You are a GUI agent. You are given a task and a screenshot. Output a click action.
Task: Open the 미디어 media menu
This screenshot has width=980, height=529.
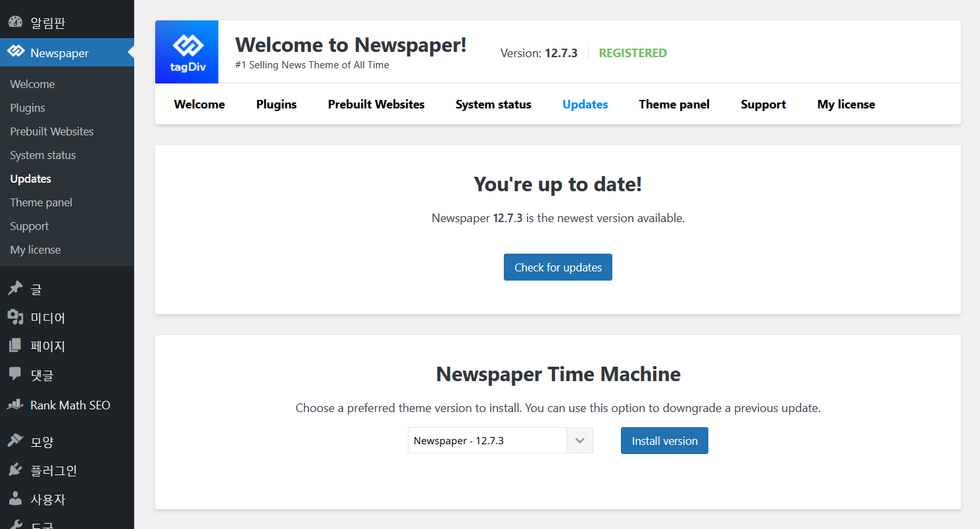pyautogui.click(x=67, y=317)
